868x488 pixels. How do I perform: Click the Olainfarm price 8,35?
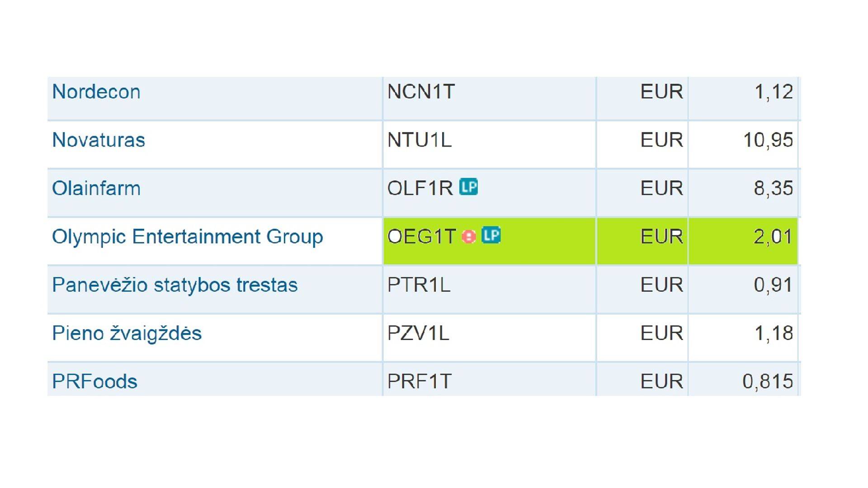click(x=773, y=188)
